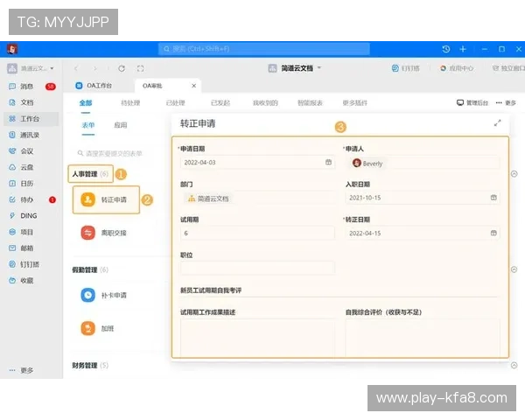Open the history clock icon in title bar
The image size is (525, 420).
(446, 49)
